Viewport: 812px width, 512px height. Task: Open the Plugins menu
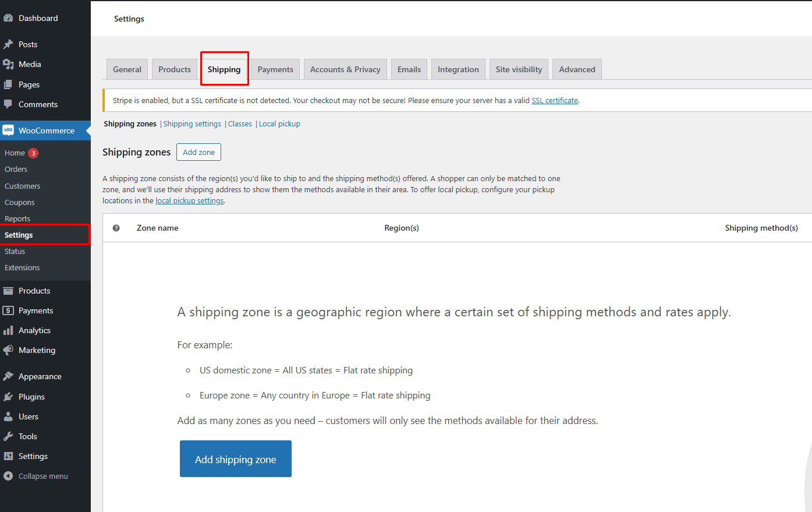31,397
